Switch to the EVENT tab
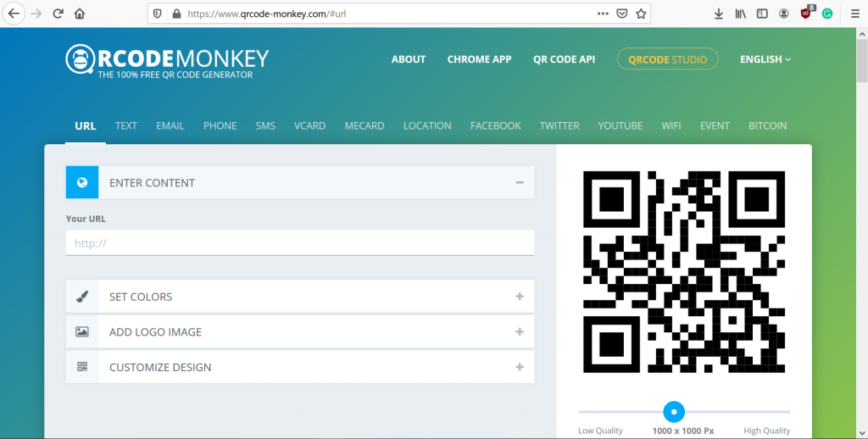This screenshot has width=868, height=439. coord(715,126)
